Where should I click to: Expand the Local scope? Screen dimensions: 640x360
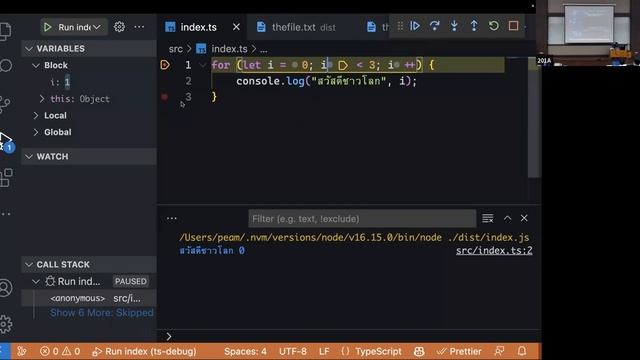pos(36,116)
